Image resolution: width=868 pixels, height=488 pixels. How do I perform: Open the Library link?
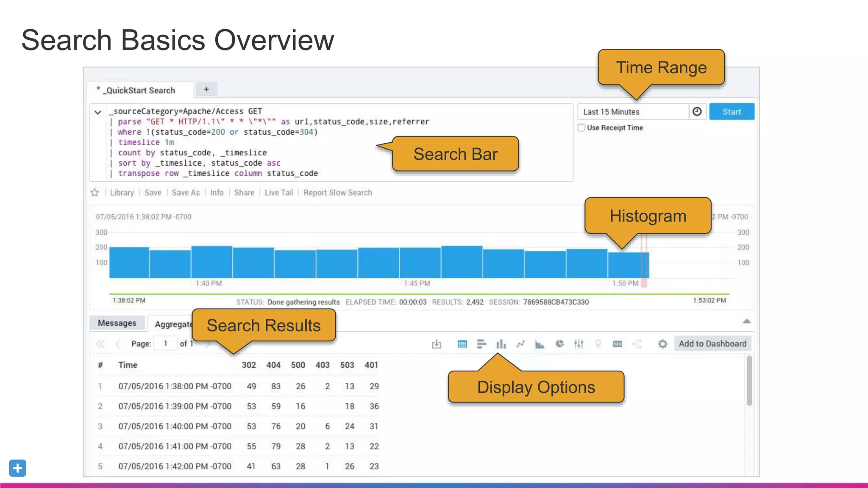122,193
